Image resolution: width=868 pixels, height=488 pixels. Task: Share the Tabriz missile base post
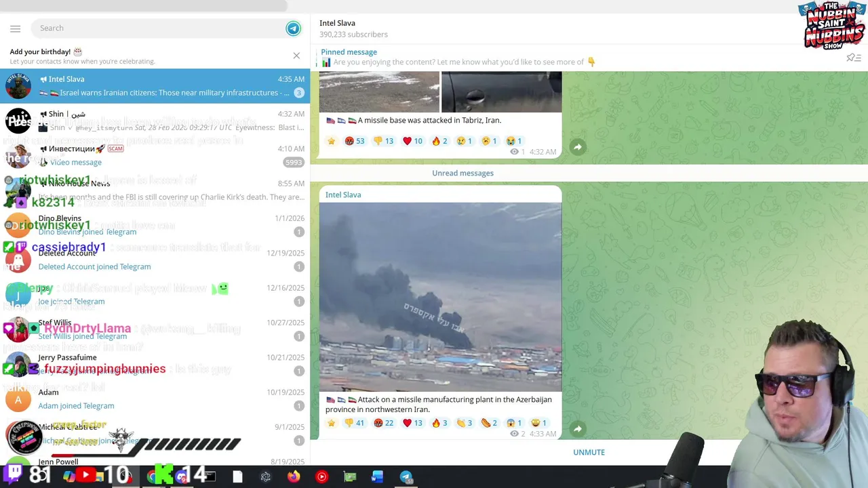point(577,146)
